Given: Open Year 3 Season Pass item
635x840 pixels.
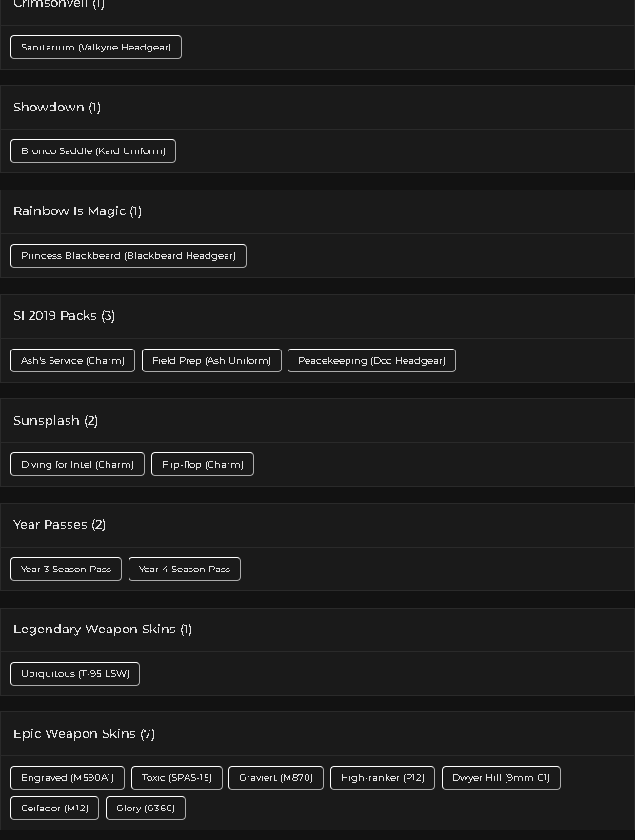Looking at the screenshot, I should (x=66, y=569).
